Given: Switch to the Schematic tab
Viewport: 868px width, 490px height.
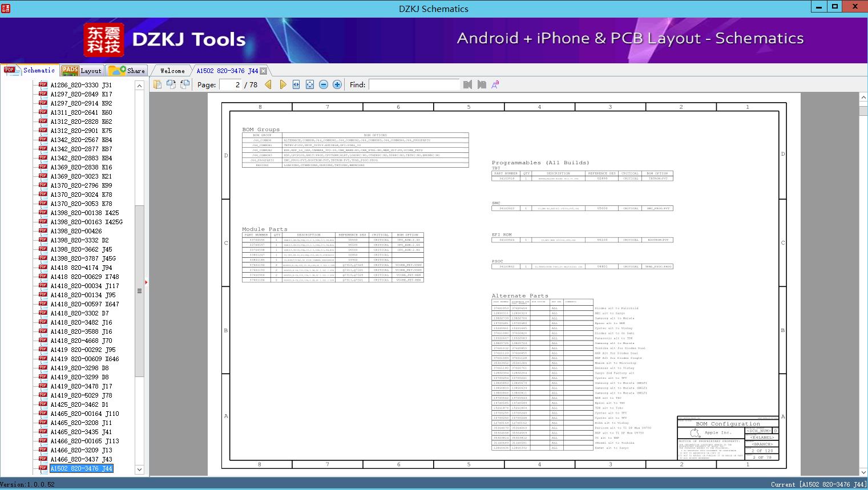Looking at the screenshot, I should pos(30,70).
